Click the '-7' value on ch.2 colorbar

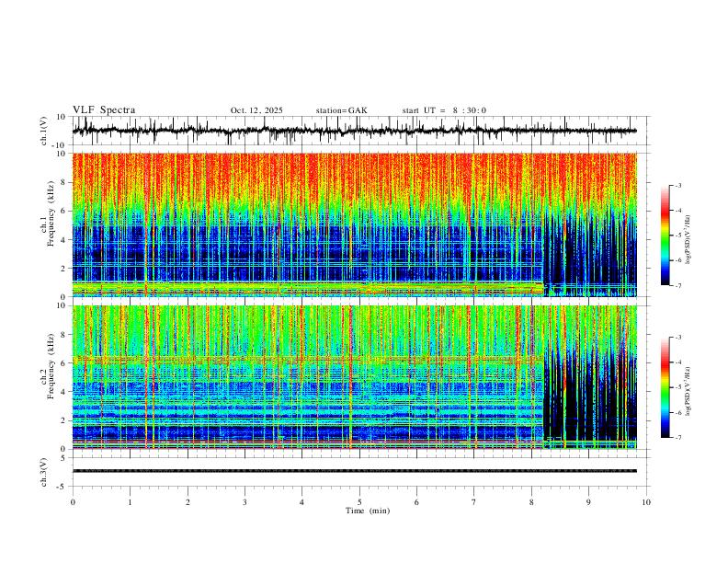tap(678, 438)
